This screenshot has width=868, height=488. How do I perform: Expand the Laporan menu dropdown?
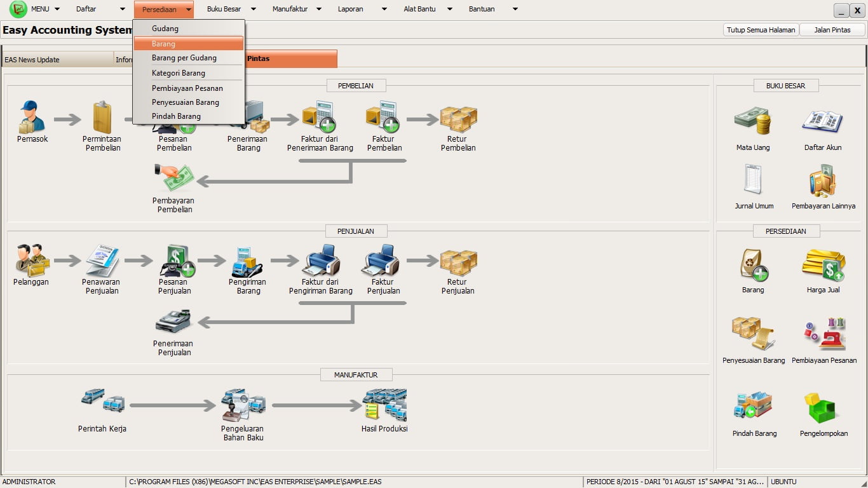362,10
